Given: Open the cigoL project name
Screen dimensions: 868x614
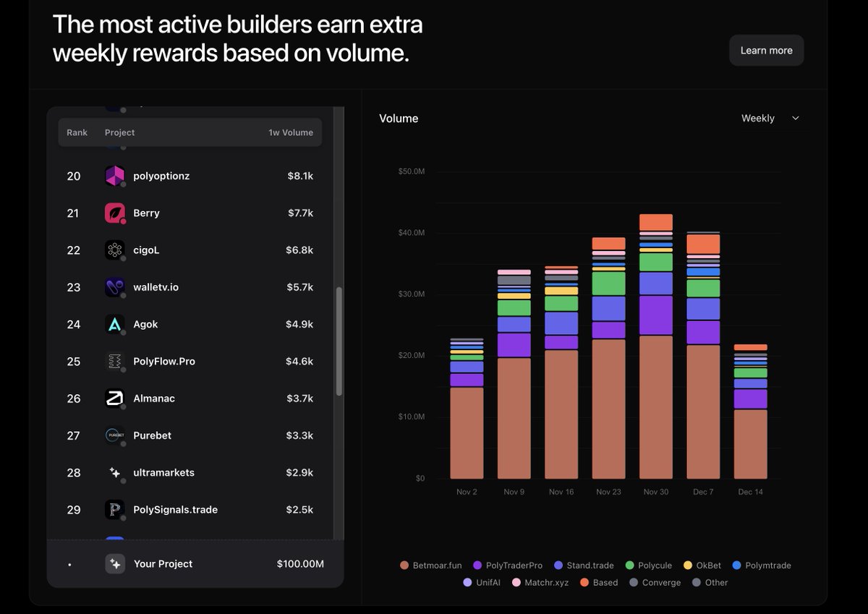Looking at the screenshot, I should [x=146, y=250].
